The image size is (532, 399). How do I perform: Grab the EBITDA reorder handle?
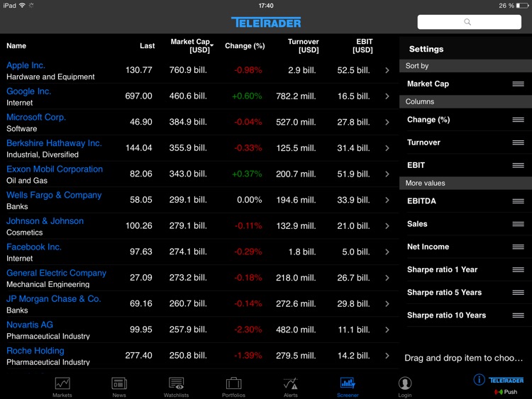click(518, 201)
